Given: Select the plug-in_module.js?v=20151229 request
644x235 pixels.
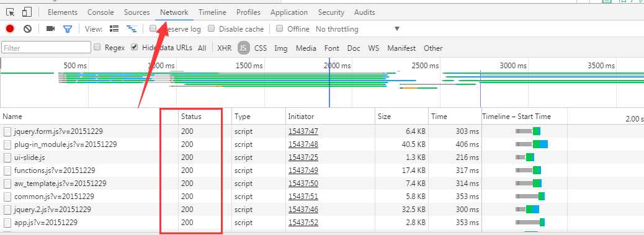Looking at the screenshot, I should tap(65, 144).
